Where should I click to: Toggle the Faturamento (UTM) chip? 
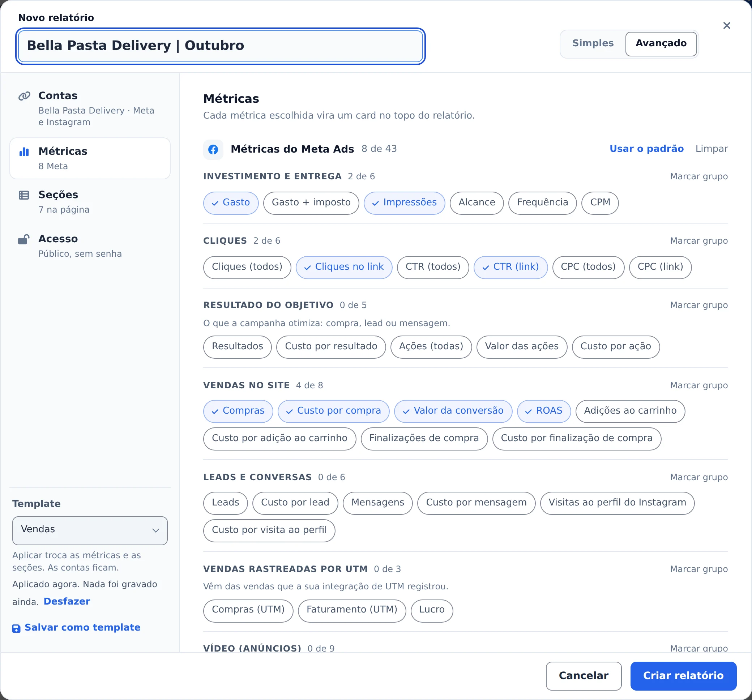click(x=351, y=610)
